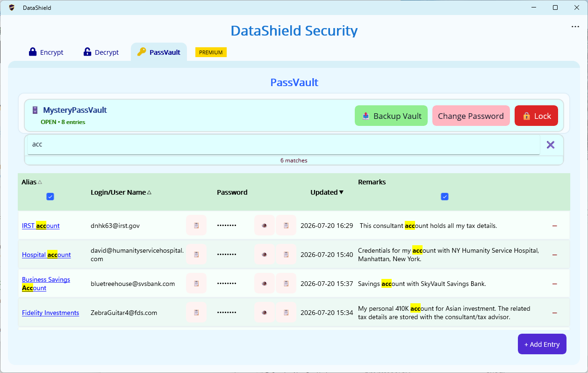Image resolution: width=588 pixels, height=373 pixels.
Task: Click the 410K Asian investment remark
Action: point(444,313)
